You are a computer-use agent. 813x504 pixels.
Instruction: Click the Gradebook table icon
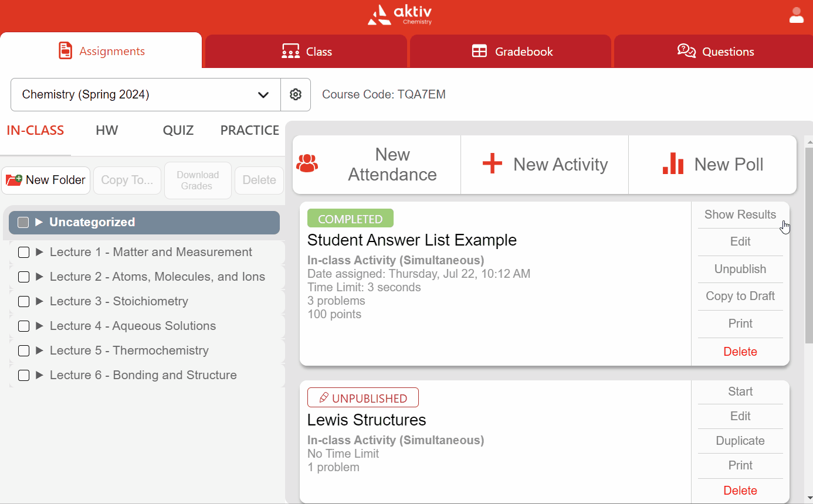coord(479,52)
